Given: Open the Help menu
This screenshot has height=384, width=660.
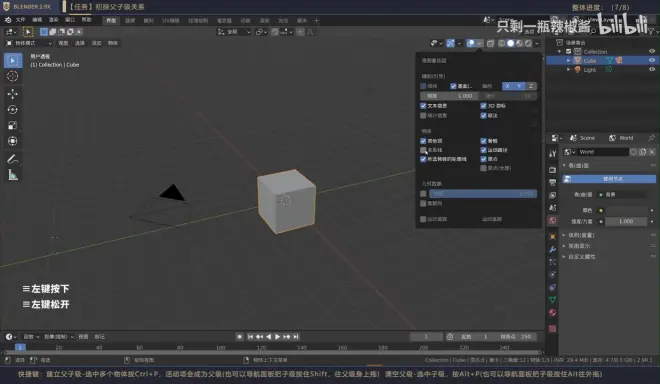Looking at the screenshot, I should [86, 20].
